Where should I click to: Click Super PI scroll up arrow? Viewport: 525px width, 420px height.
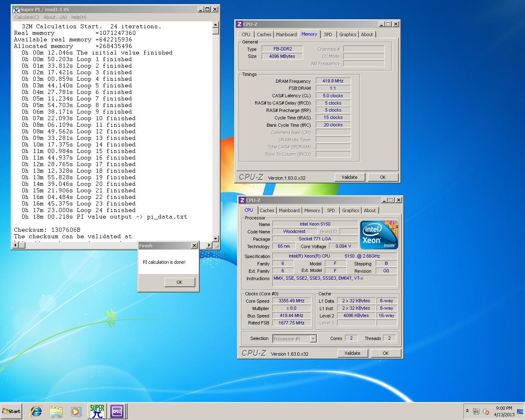point(216,25)
